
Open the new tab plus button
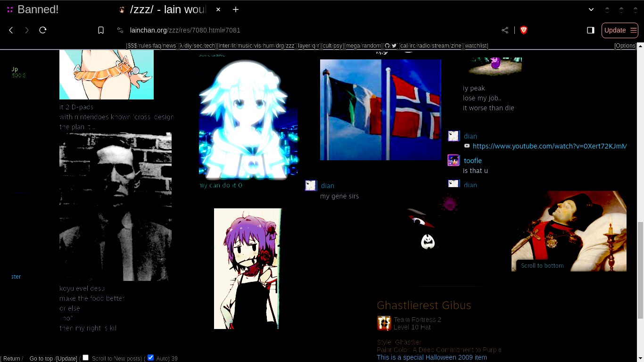tap(236, 9)
